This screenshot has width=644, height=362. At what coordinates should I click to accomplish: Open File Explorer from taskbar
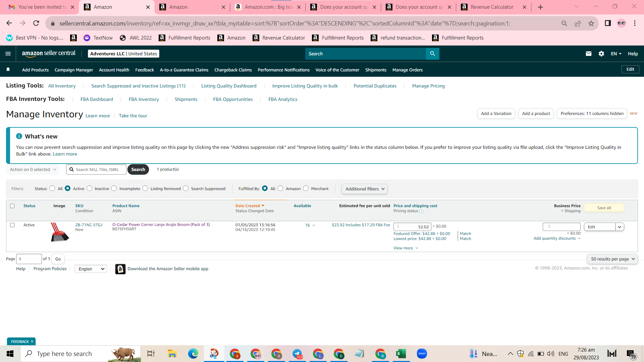172,354
